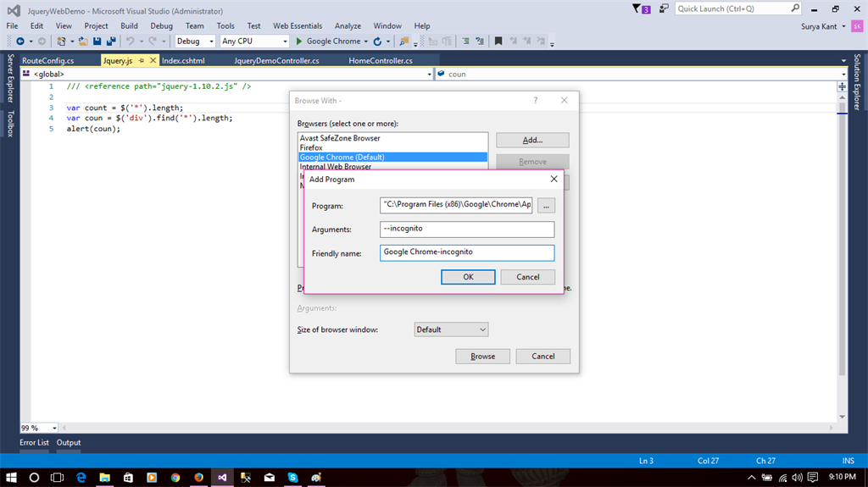Screen dimensions: 868x487
Task: Open the Web Essentials menu
Action: point(298,26)
